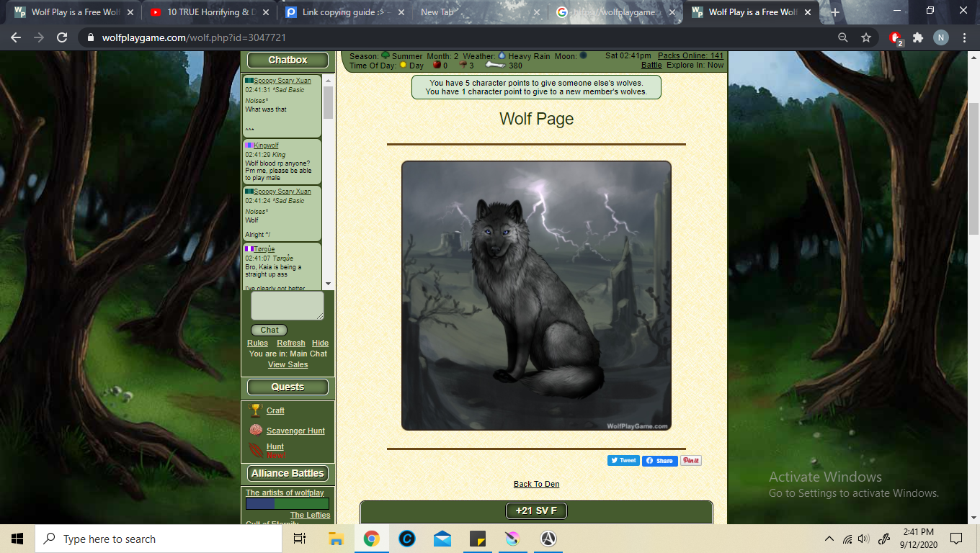
Task: Click the Quests header button
Action: [288, 387]
